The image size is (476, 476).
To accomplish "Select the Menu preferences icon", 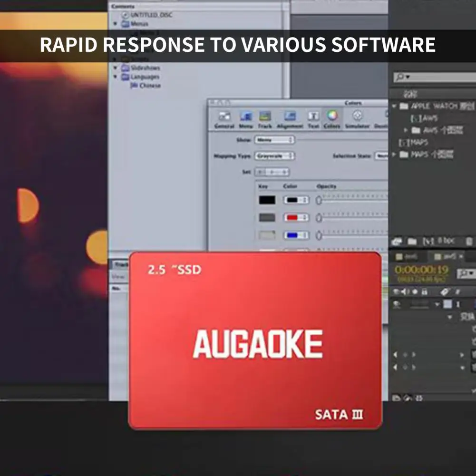I will 246,117.
